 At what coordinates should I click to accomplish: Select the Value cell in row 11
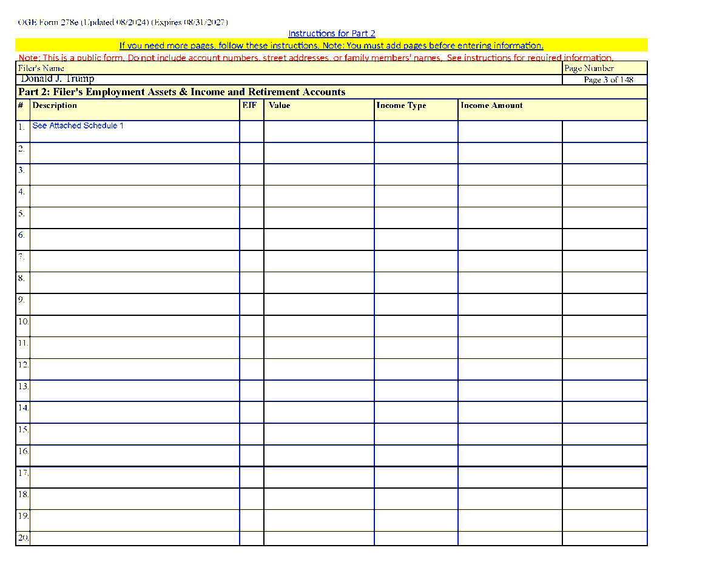tap(319, 347)
